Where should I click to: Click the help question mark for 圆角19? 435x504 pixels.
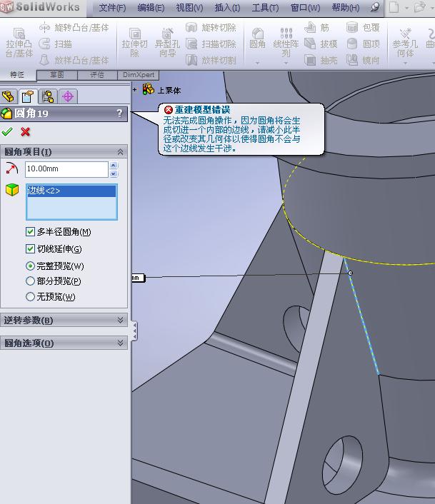click(x=119, y=113)
